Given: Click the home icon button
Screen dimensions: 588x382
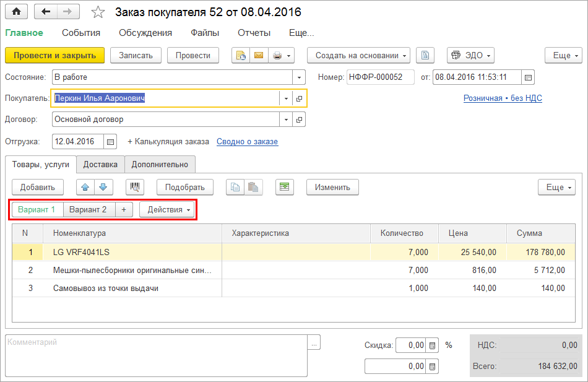Looking at the screenshot, I should coord(17,12).
